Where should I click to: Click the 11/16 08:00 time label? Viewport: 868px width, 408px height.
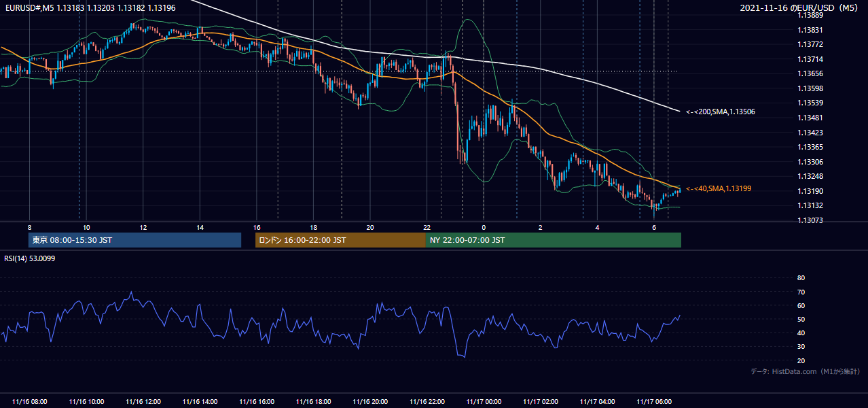[29, 402]
